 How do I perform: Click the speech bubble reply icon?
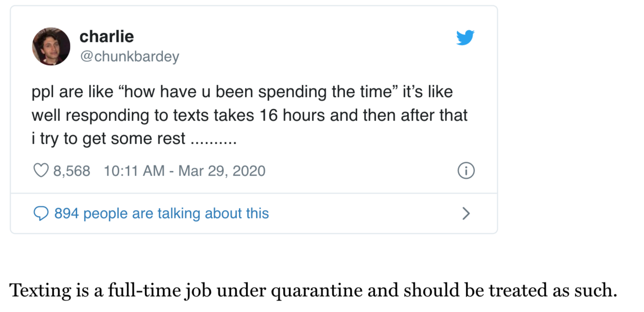[41, 214]
